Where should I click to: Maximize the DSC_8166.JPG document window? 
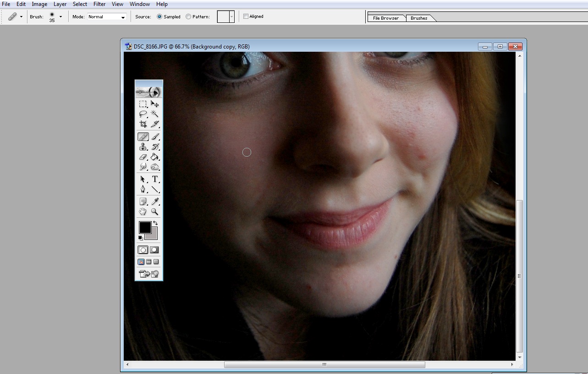[500, 46]
